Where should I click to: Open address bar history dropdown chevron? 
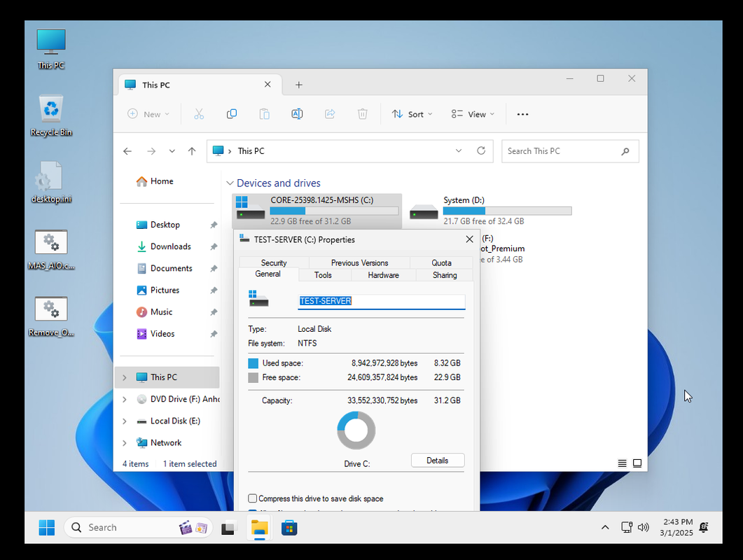458,150
